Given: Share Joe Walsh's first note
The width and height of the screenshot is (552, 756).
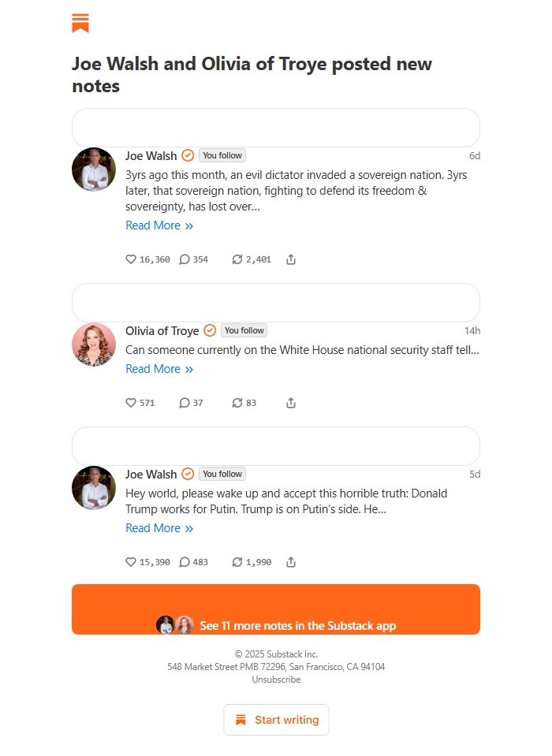Looking at the screenshot, I should point(291,259).
